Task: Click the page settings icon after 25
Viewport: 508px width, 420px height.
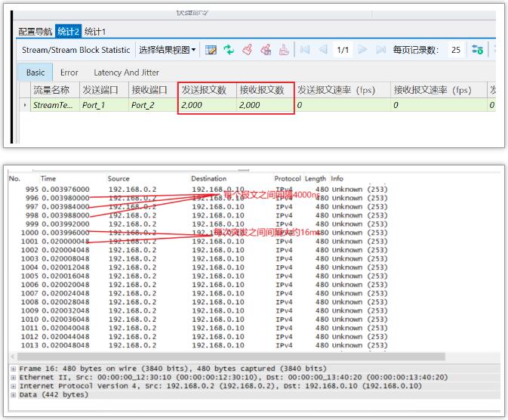Action: point(477,50)
